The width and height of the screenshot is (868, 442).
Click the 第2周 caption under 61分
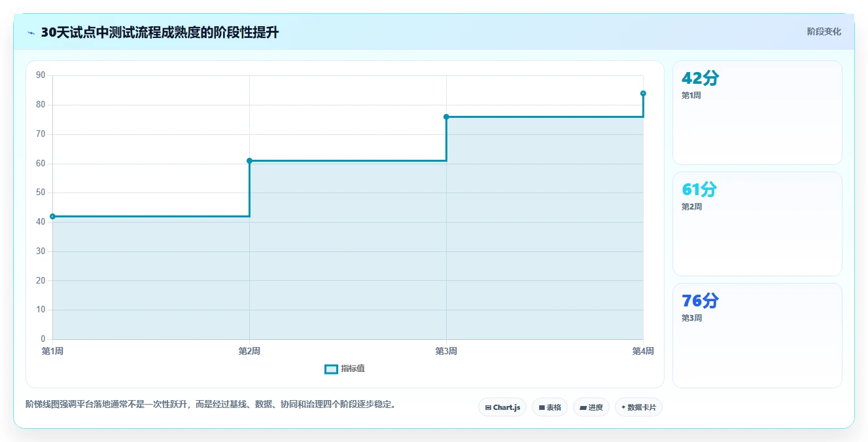point(691,207)
